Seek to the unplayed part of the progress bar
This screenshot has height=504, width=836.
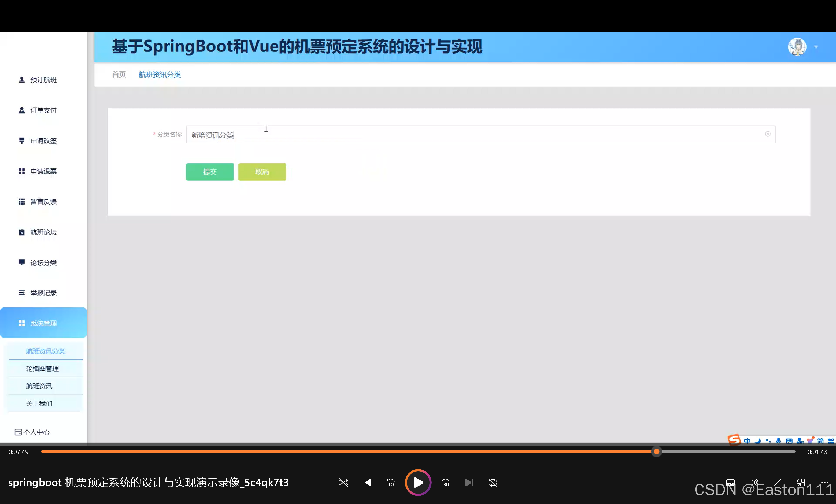point(728,451)
